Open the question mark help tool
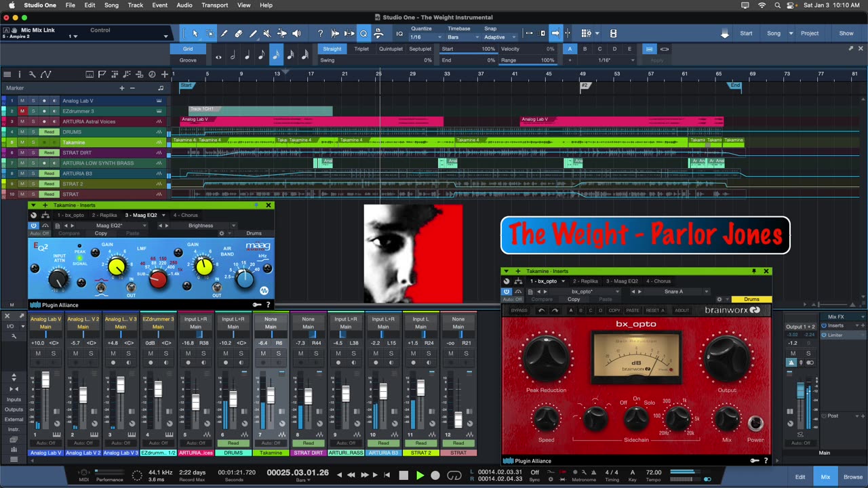Image resolution: width=868 pixels, height=488 pixels. (321, 33)
